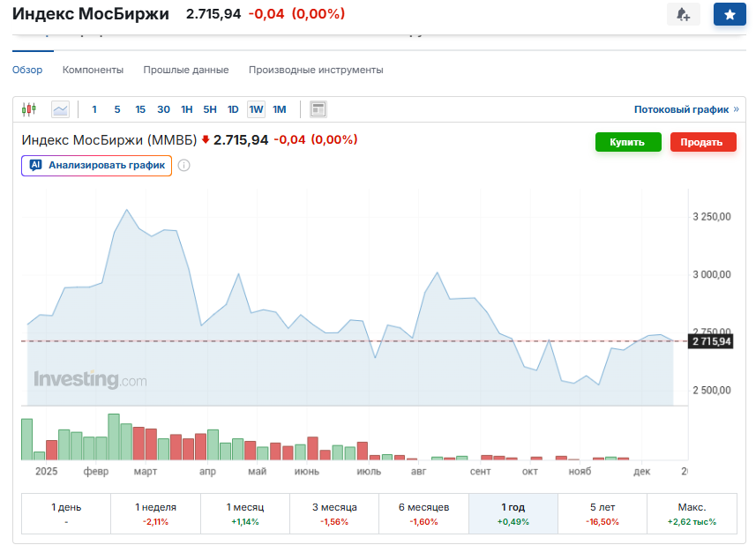The image size is (756, 545).
Task: Select the 5 minute interval
Action: (117, 109)
